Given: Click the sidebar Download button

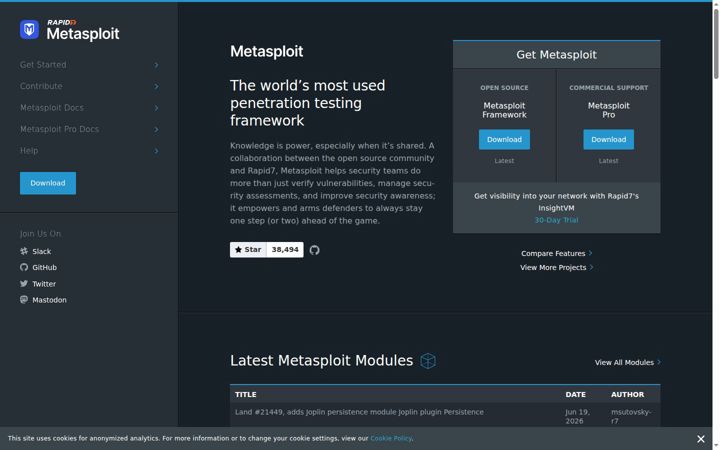Looking at the screenshot, I should coord(48,183).
